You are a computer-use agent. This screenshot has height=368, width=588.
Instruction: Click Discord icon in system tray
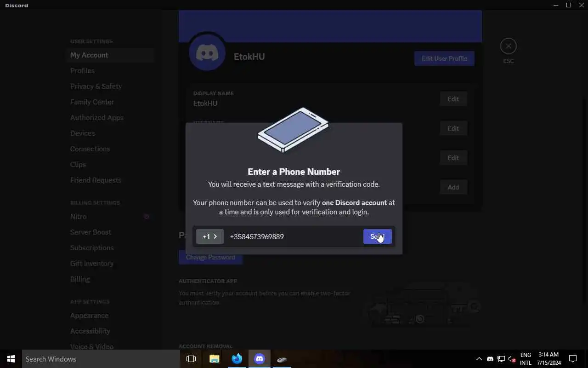click(490, 359)
